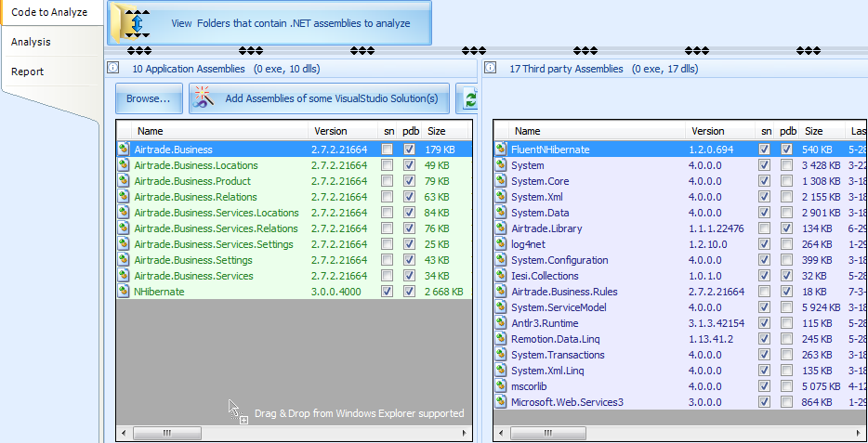The image size is (868, 443).
Task: Sort third party assemblies by Size column
Action: tap(822, 131)
